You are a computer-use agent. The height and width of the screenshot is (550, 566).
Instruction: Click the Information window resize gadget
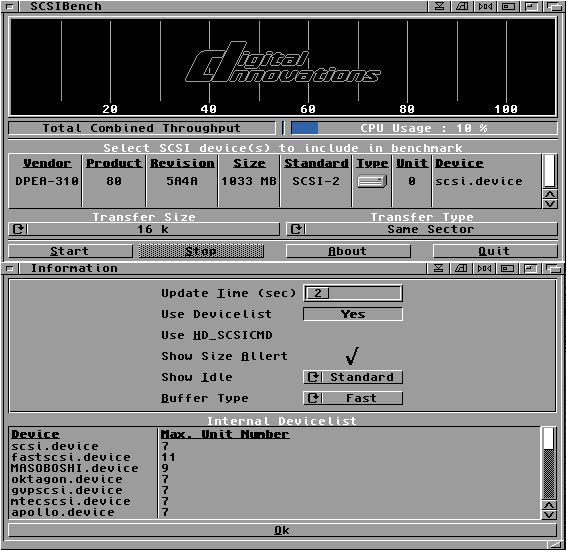(x=554, y=544)
